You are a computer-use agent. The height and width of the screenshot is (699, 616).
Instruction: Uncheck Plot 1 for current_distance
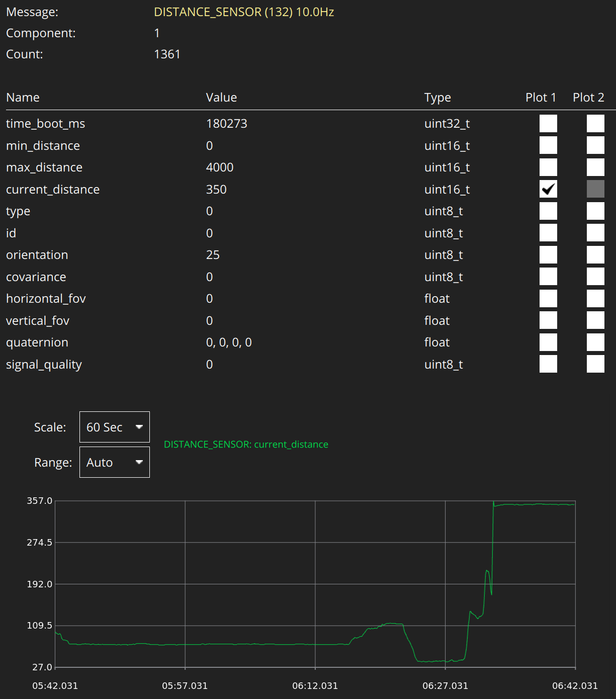click(548, 189)
